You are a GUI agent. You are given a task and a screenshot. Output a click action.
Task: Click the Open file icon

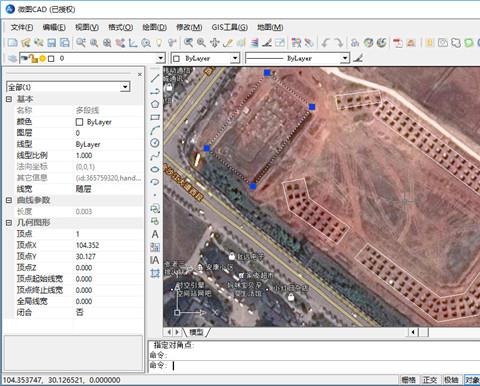pos(26,43)
